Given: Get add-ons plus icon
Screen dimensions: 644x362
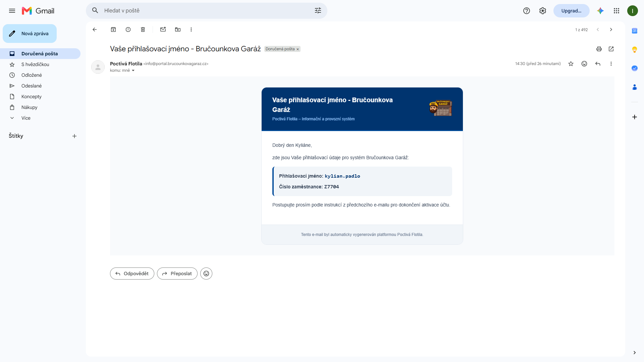Looking at the screenshot, I should click(635, 117).
